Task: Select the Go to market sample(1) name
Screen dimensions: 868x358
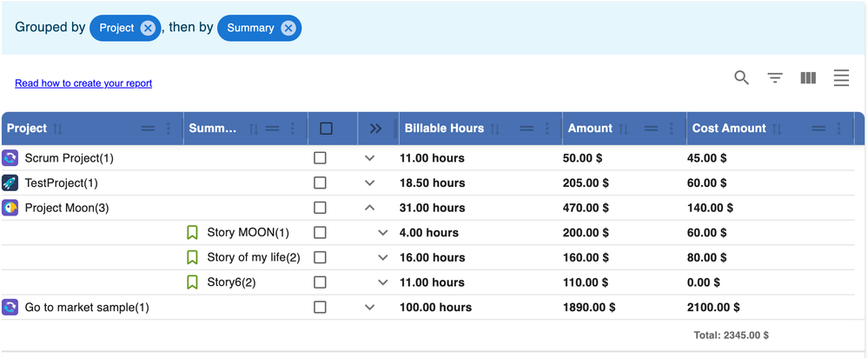Action: pyautogui.click(x=87, y=307)
